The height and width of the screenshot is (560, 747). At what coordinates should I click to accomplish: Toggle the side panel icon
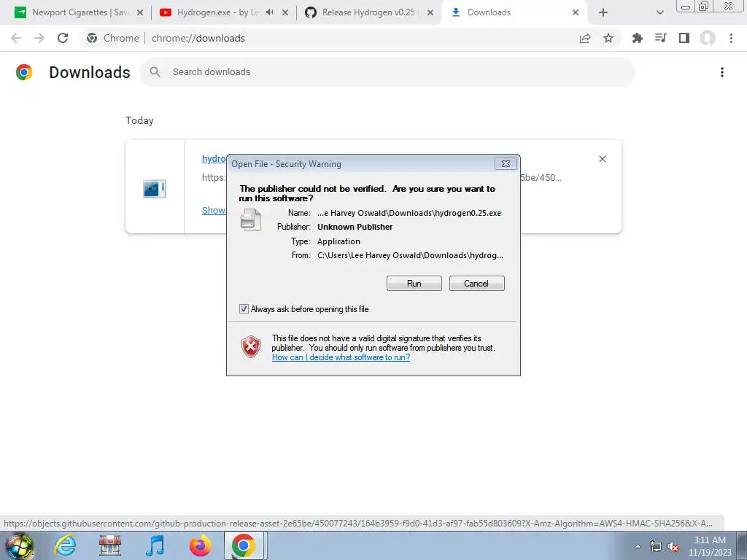[684, 38]
